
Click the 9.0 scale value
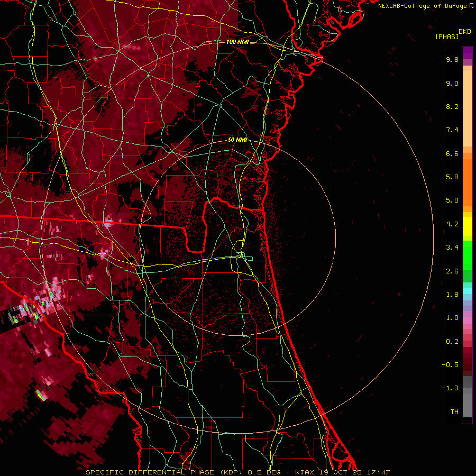[x=452, y=83]
